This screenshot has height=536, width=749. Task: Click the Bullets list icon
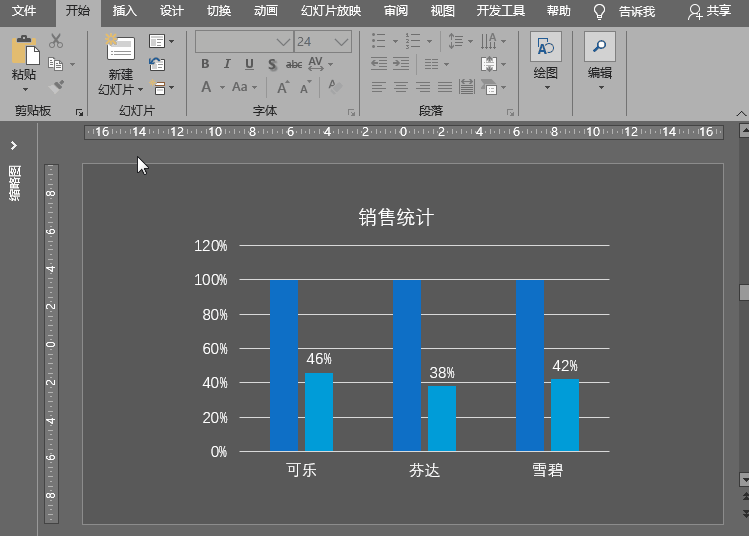click(x=378, y=41)
